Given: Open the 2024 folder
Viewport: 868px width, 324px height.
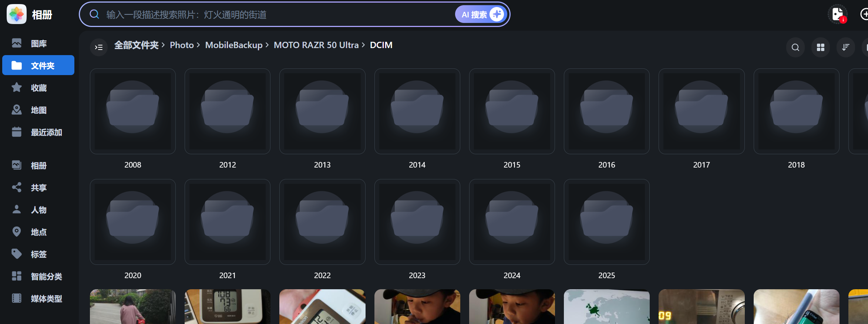Looking at the screenshot, I should tap(512, 222).
